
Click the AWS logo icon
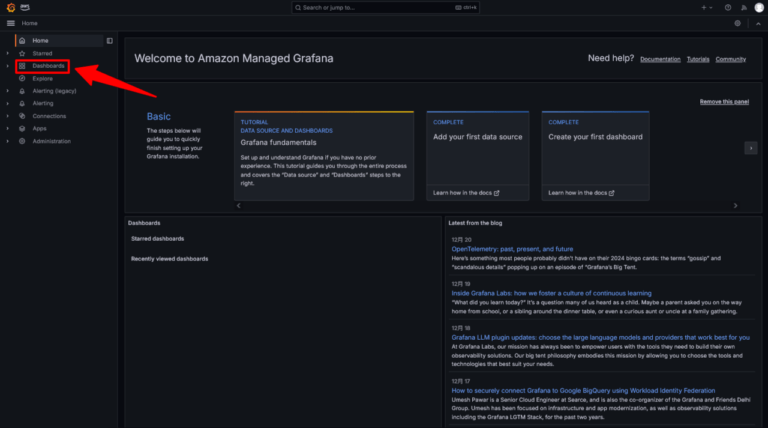click(x=25, y=7)
